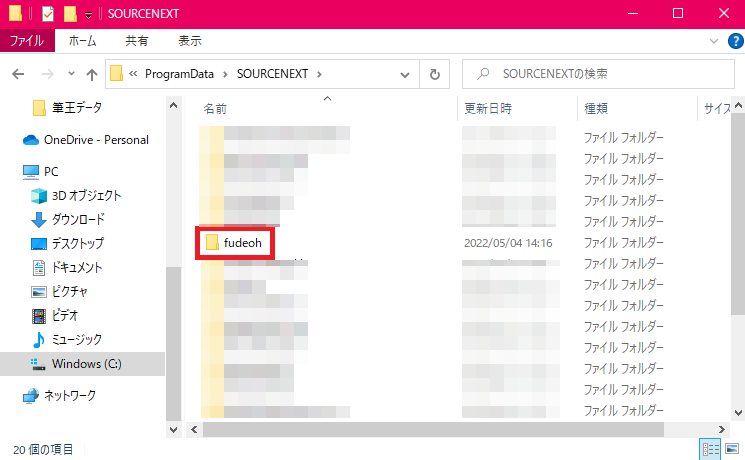The height and width of the screenshot is (460, 745).
Task: Click the blue download arrow icon
Action: 38,220
